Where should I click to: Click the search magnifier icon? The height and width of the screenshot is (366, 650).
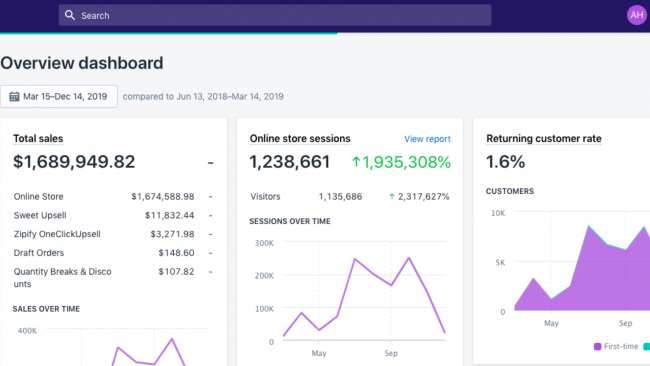(70, 15)
